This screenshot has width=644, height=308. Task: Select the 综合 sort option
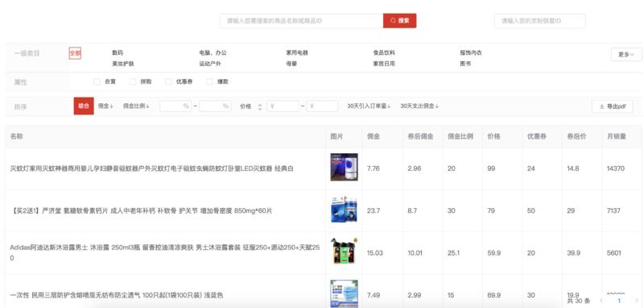pyautogui.click(x=84, y=106)
